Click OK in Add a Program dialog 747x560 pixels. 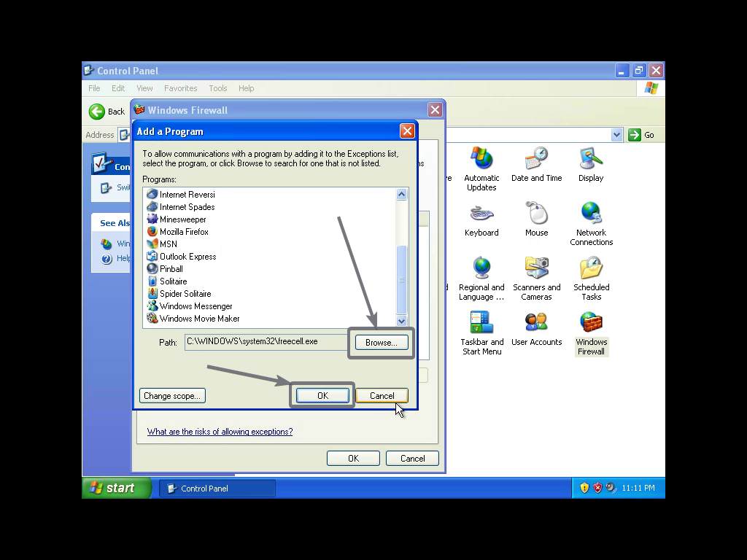[x=322, y=395]
